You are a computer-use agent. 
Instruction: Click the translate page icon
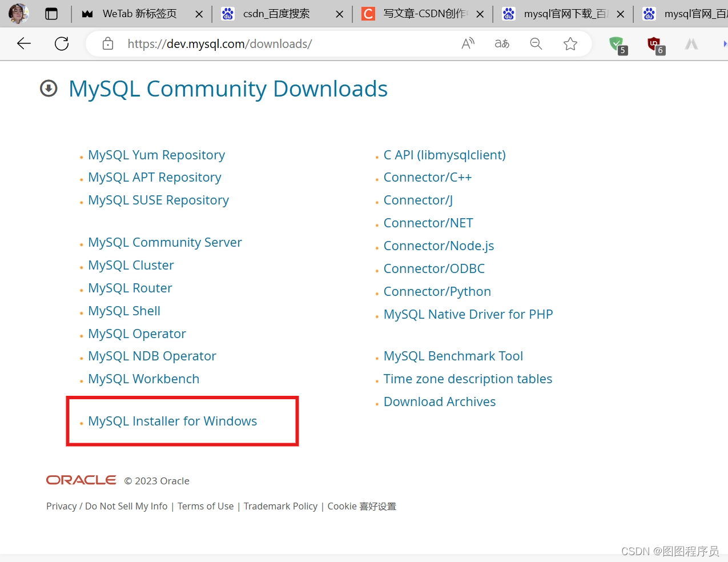point(502,43)
